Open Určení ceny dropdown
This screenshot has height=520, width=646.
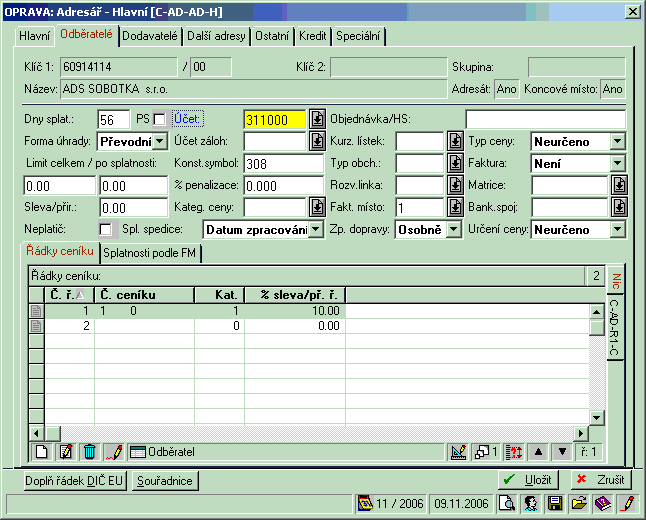[x=617, y=230]
